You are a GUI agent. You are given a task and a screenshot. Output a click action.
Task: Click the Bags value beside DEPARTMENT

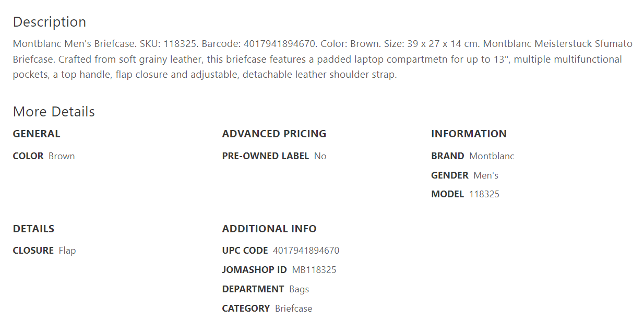[299, 289]
